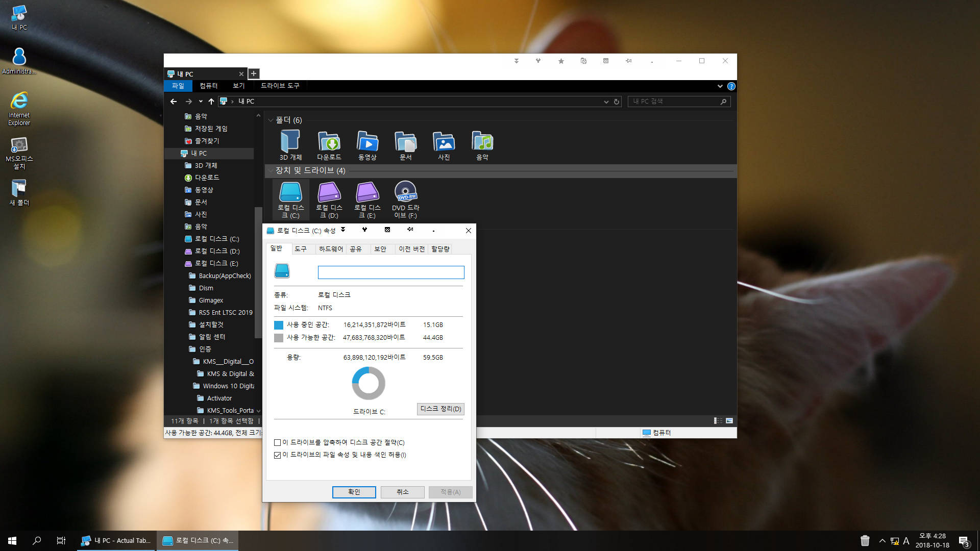Open taskbar search magnifier
980x551 pixels.
[37, 541]
